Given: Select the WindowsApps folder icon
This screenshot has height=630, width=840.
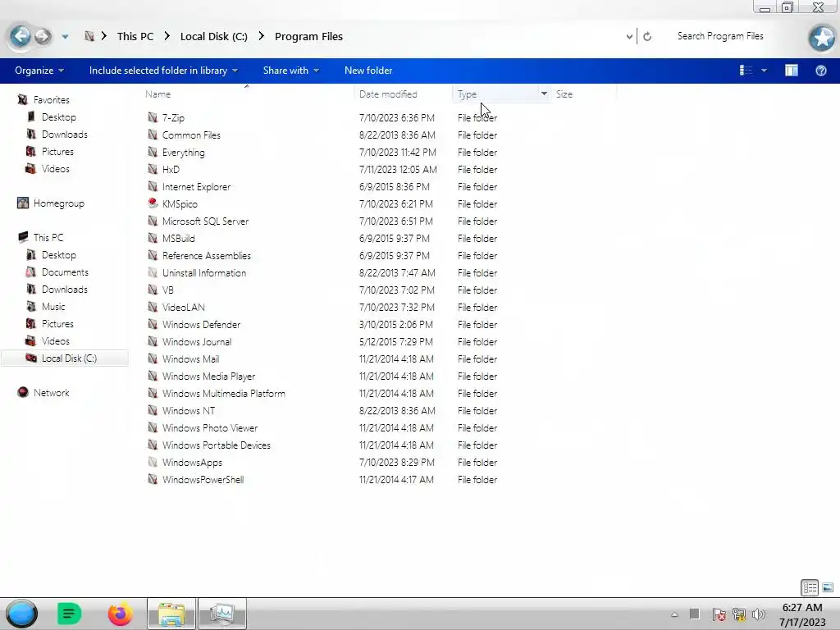Looking at the screenshot, I should click(x=153, y=462).
